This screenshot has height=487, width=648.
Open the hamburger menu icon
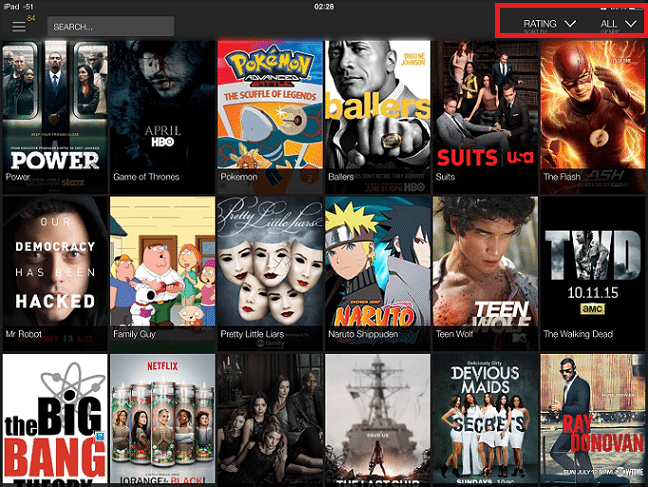19,27
